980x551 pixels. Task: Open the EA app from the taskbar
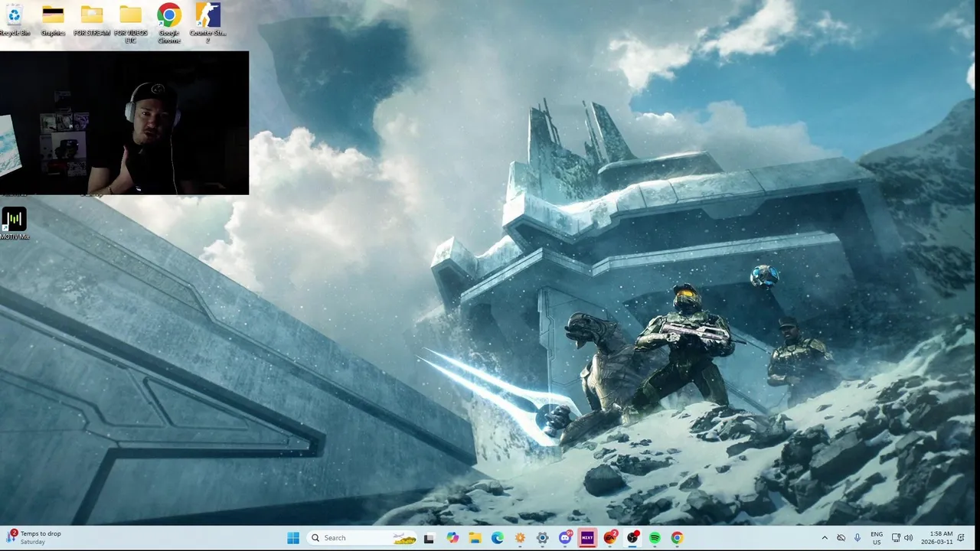tap(610, 538)
